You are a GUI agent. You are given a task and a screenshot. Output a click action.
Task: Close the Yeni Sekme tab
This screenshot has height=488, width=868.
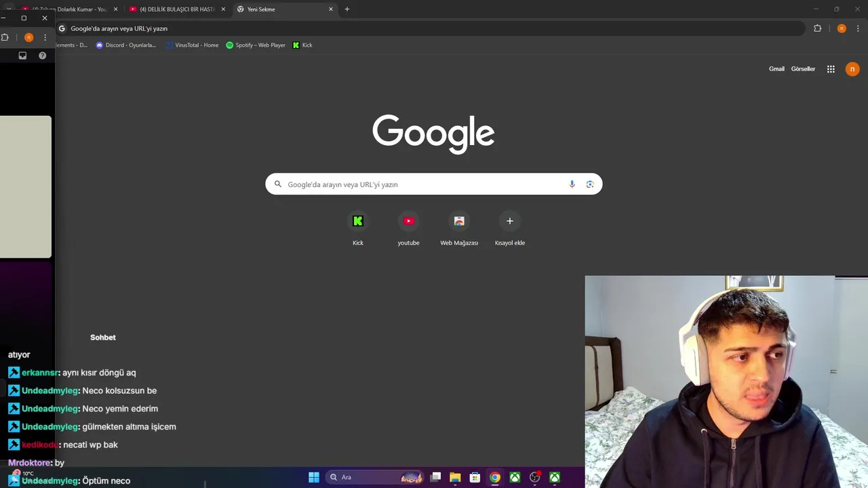click(x=331, y=9)
